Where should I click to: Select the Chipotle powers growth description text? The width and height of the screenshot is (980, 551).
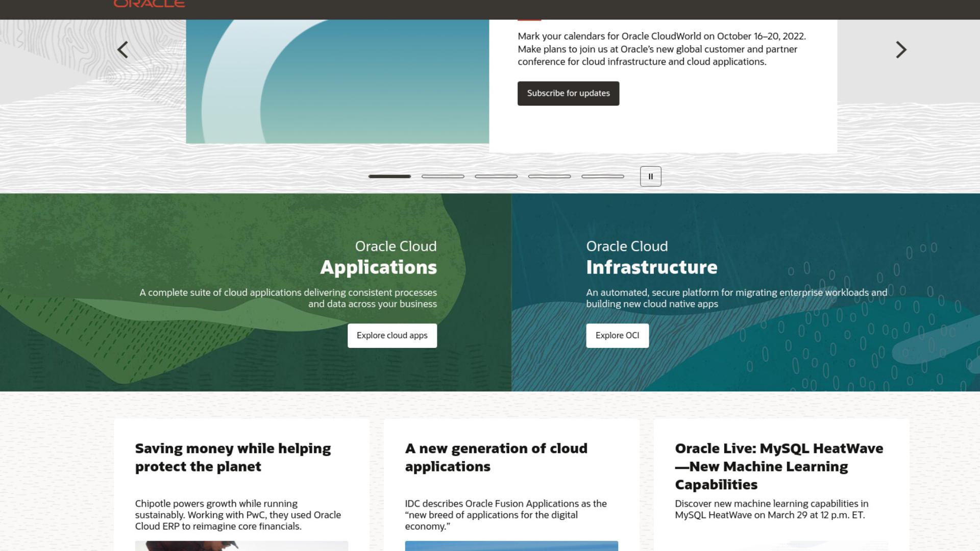pos(238,515)
